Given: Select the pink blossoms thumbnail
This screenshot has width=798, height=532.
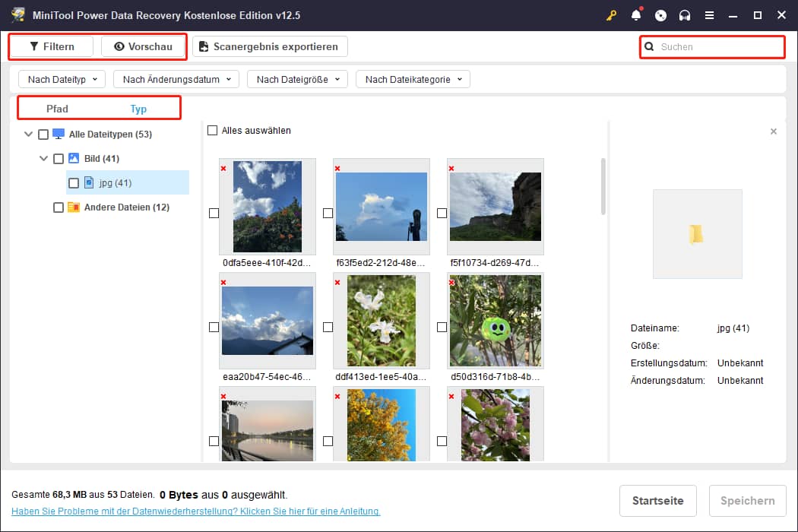Looking at the screenshot, I should point(496,425).
